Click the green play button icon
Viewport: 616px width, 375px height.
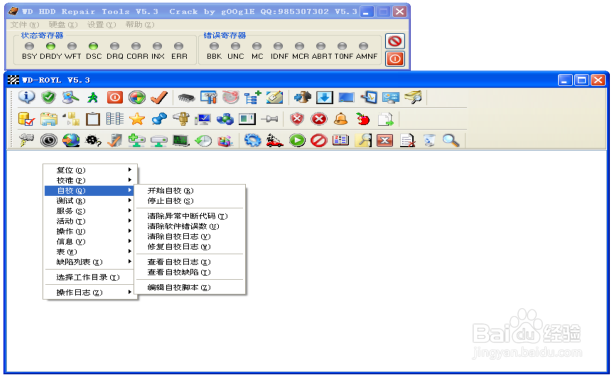297,140
